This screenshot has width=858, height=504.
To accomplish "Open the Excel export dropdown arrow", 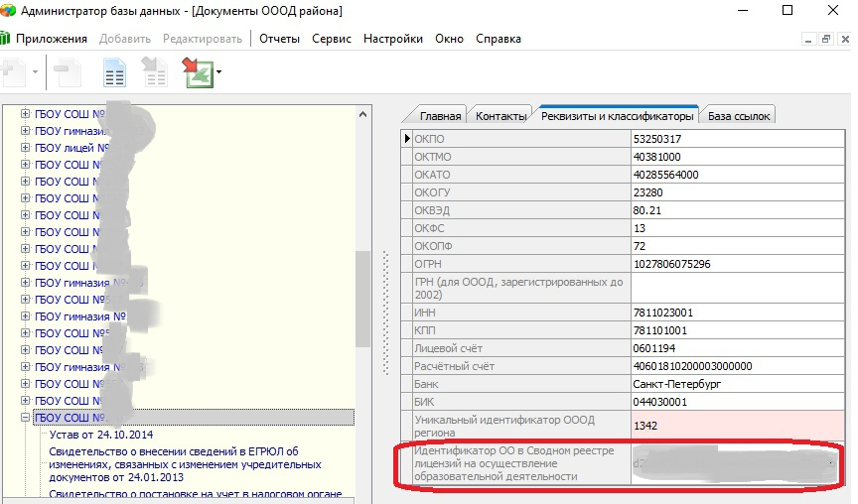I will 217,72.
